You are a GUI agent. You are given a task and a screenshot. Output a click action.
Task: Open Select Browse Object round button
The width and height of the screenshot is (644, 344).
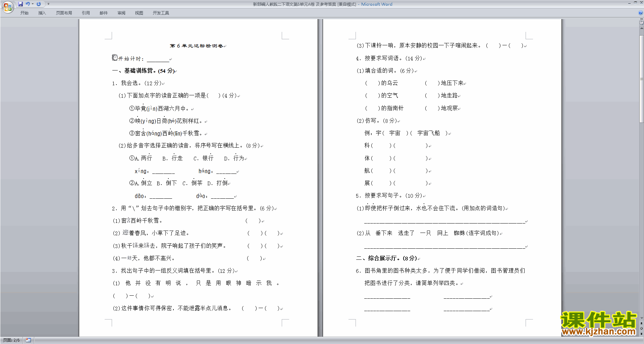point(642,329)
